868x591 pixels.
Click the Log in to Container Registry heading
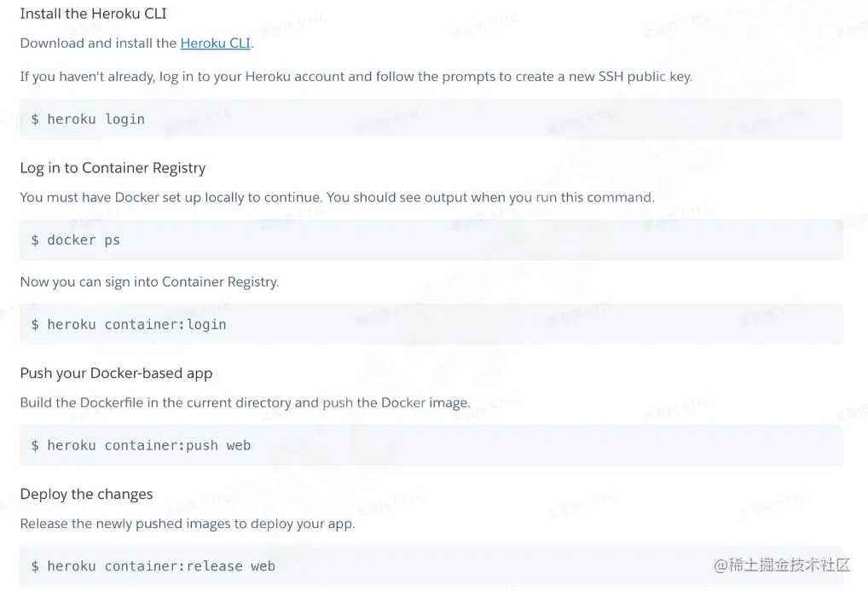point(113,168)
